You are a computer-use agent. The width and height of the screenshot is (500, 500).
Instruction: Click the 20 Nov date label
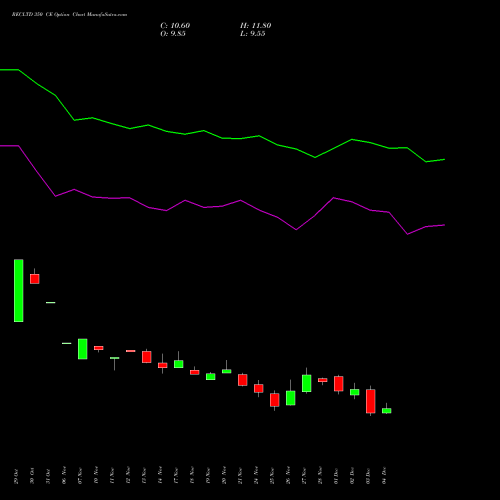coord(224,475)
